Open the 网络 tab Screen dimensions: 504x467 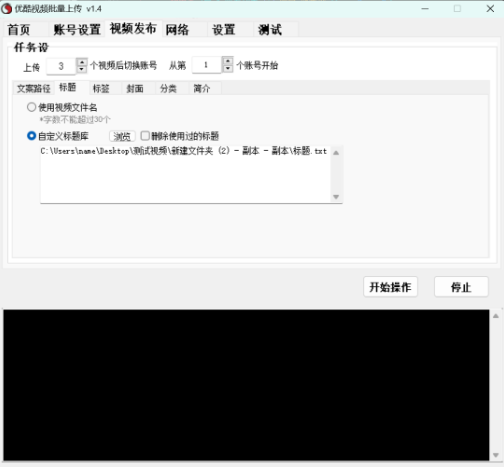click(x=177, y=30)
